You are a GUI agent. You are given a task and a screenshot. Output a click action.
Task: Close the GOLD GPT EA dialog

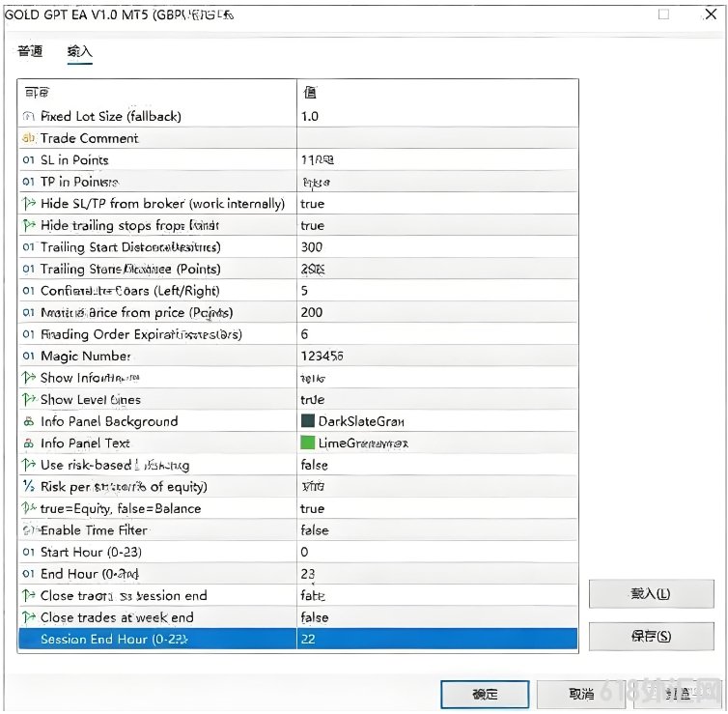[x=711, y=14]
